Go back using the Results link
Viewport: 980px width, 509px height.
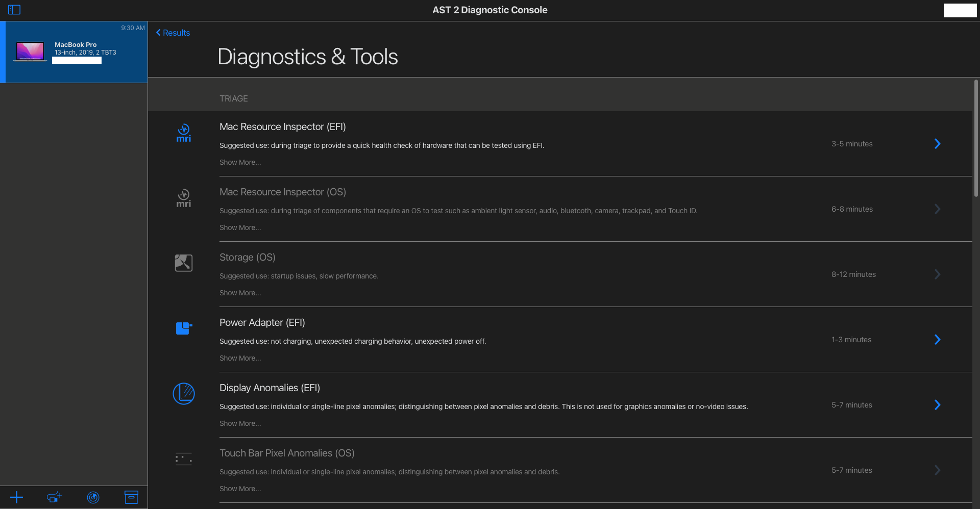click(x=173, y=32)
